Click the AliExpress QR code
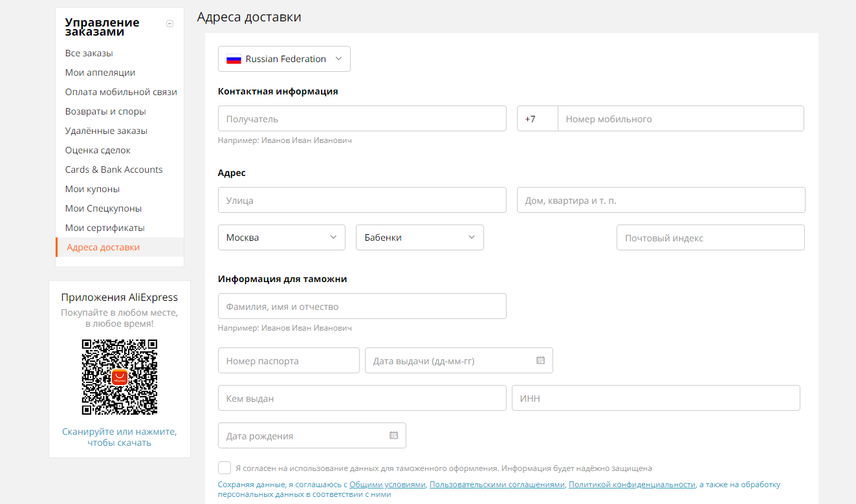The width and height of the screenshot is (856, 504). coord(120,377)
